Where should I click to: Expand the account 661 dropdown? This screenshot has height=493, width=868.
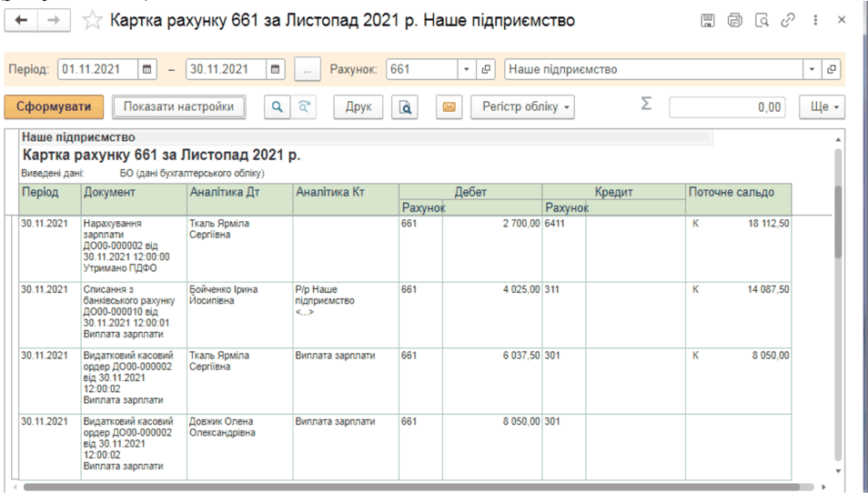[x=466, y=69]
